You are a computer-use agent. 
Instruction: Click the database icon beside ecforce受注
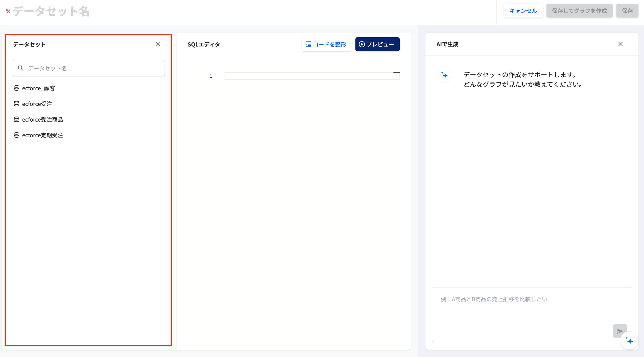click(x=17, y=104)
